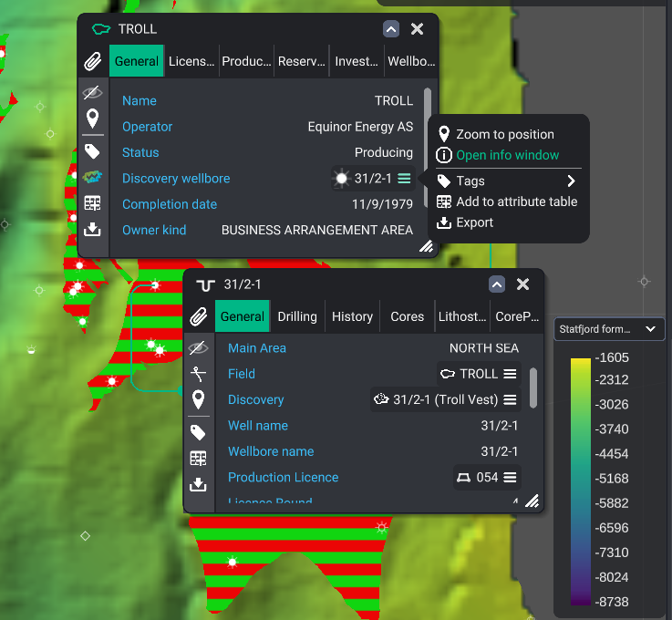The width and height of the screenshot is (672, 620).
Task: Click download icon in TROLL sidebar
Action: 92,230
